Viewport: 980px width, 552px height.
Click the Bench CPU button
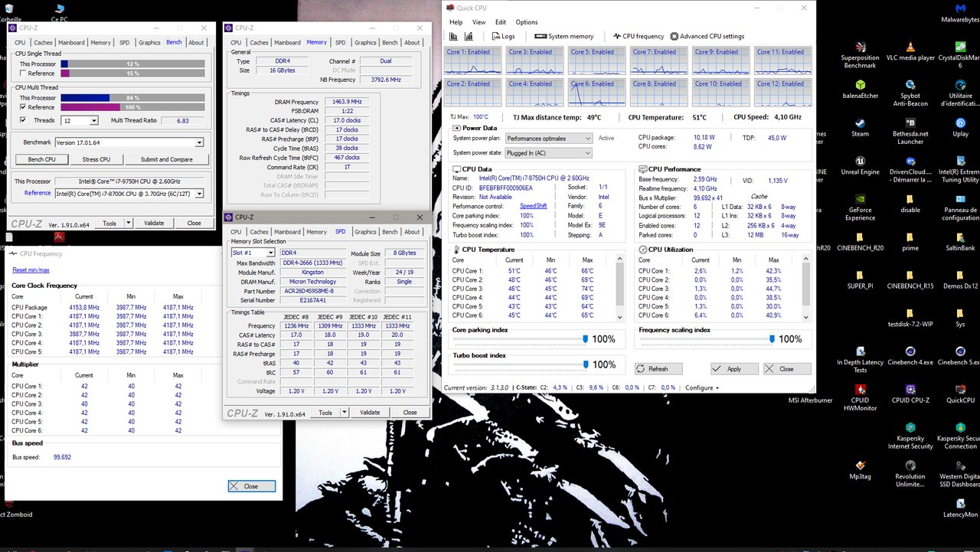coord(41,159)
